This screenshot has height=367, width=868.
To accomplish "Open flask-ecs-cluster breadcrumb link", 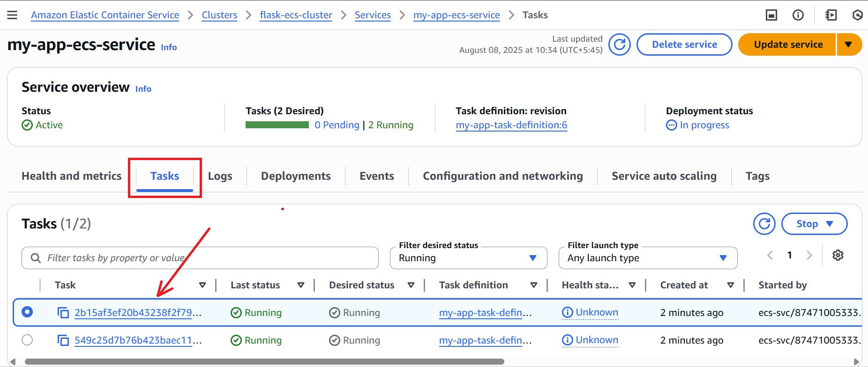I will [296, 15].
